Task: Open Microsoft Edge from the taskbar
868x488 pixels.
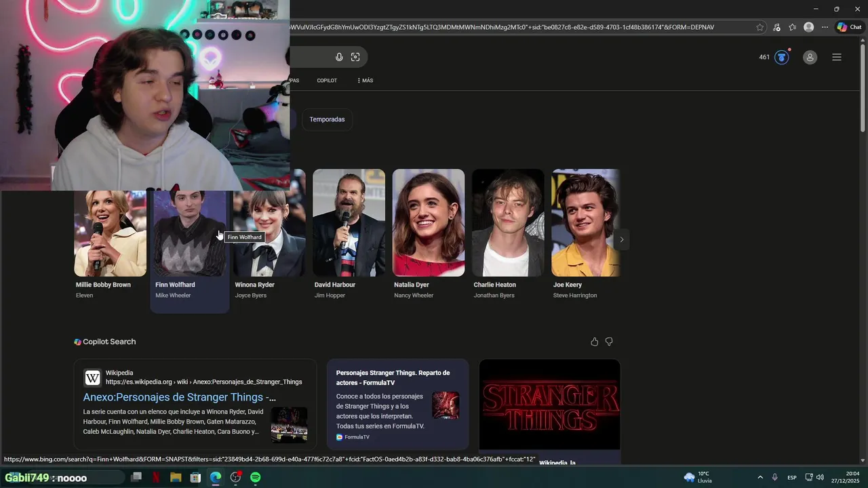Action: point(216,477)
